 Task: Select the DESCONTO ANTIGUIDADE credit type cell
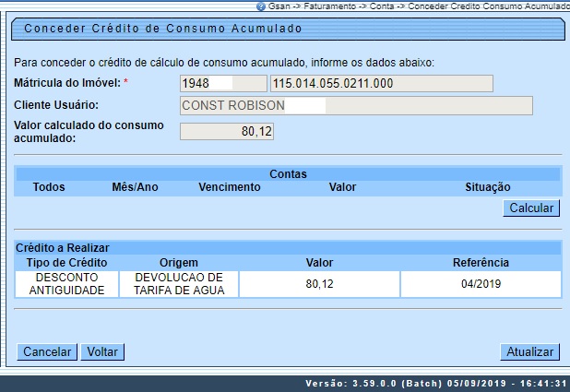66,284
